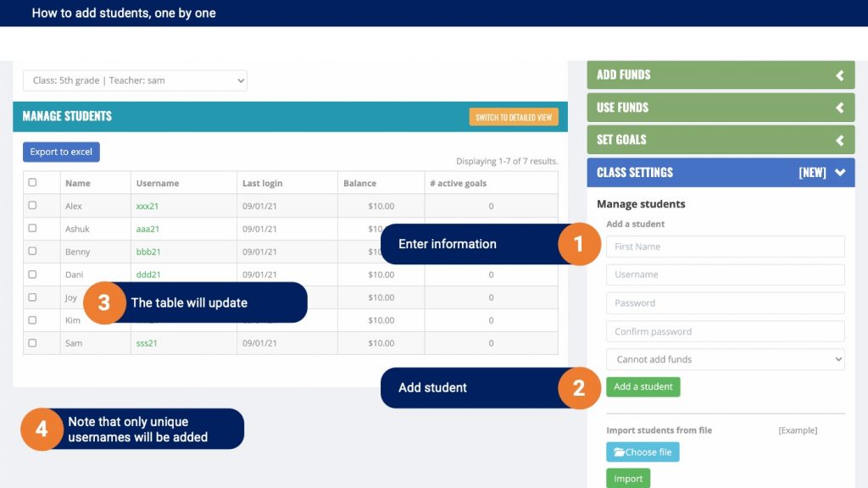Click the orange step 4 circle
The image size is (868, 488).
[x=42, y=430]
